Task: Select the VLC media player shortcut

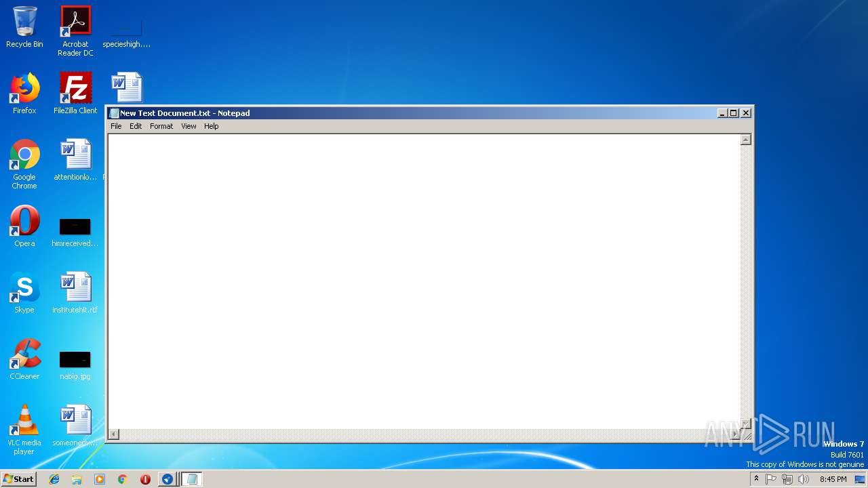Action: pyautogui.click(x=24, y=430)
